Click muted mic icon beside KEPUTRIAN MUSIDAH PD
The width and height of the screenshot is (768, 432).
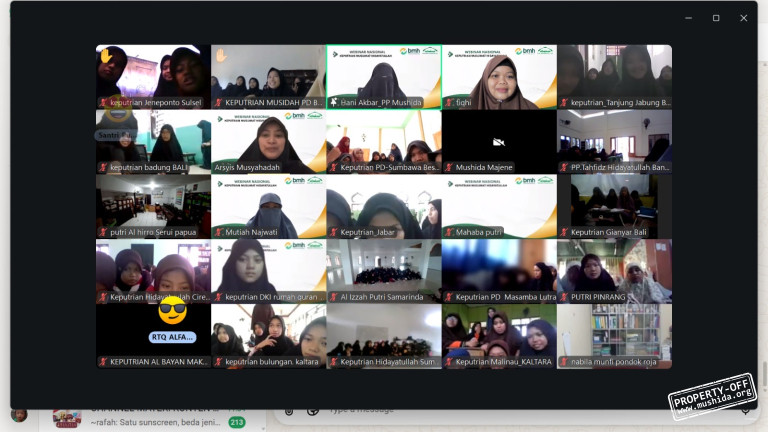219,103
